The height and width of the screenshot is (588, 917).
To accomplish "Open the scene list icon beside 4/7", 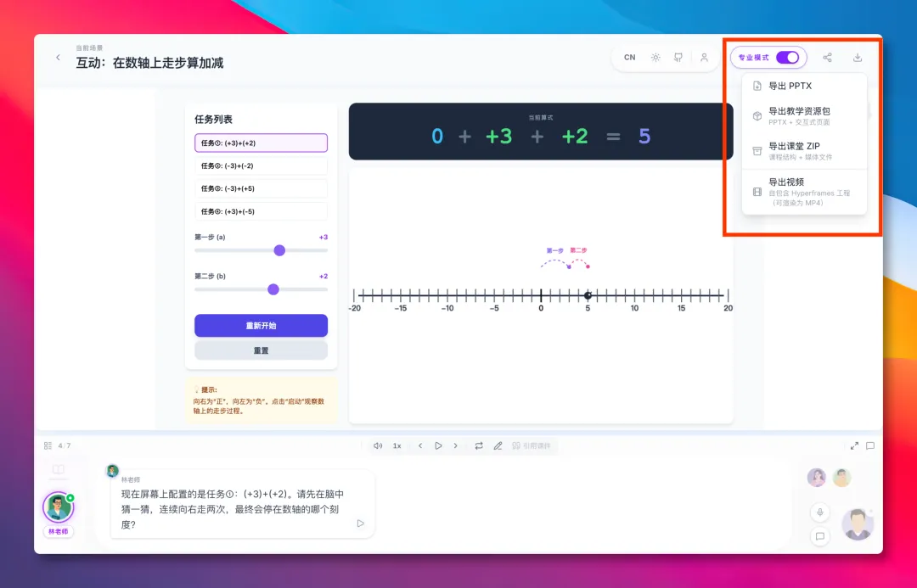I will [x=48, y=445].
